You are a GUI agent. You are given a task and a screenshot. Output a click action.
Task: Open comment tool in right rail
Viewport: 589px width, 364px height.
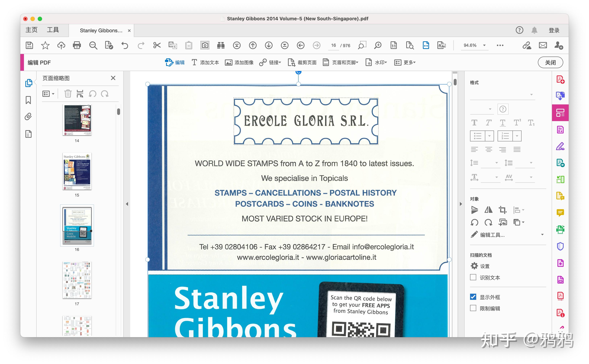(x=560, y=213)
